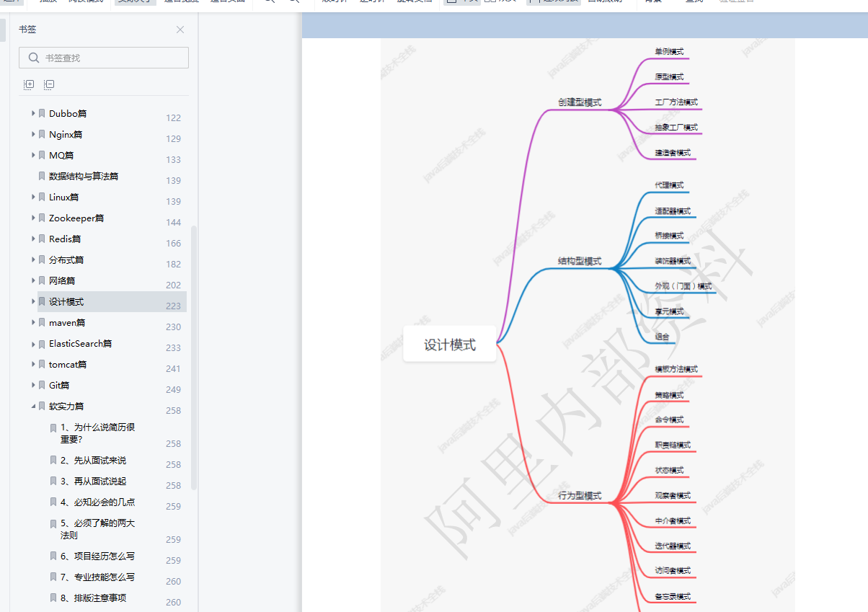The width and height of the screenshot is (868, 612).
Task: Expand the 分布式篇 bookmark arrow
Action: pyautogui.click(x=33, y=260)
